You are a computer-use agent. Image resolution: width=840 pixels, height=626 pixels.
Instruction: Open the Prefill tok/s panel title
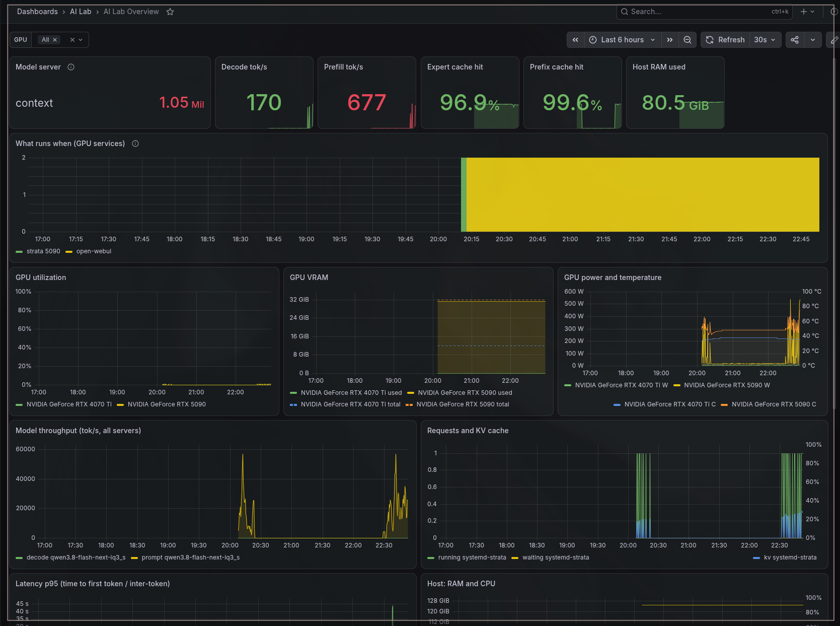pos(343,67)
